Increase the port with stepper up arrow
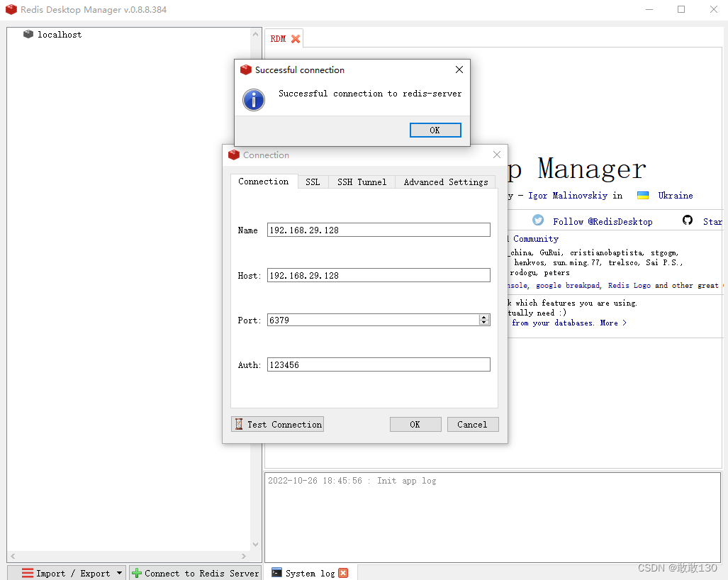Viewport: 728px width, 580px height. click(x=484, y=317)
